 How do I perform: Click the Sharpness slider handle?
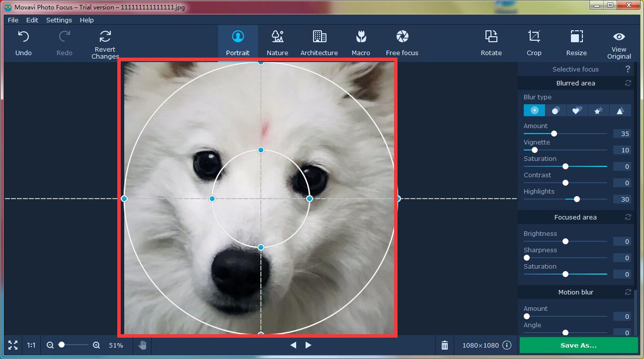click(527, 258)
